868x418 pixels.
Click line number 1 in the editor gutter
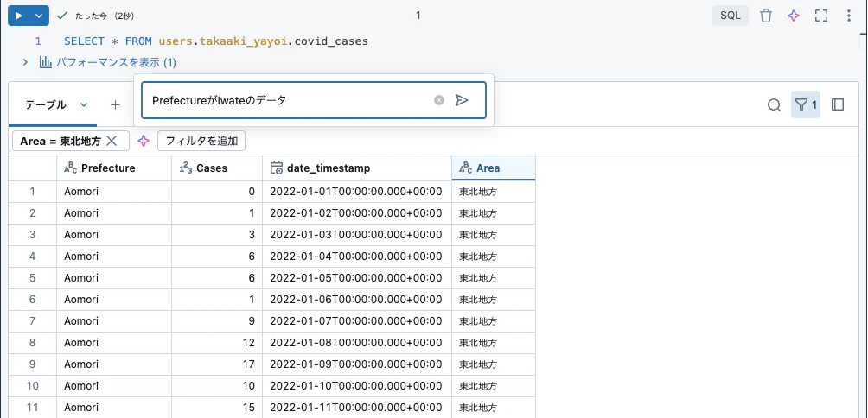pos(38,41)
